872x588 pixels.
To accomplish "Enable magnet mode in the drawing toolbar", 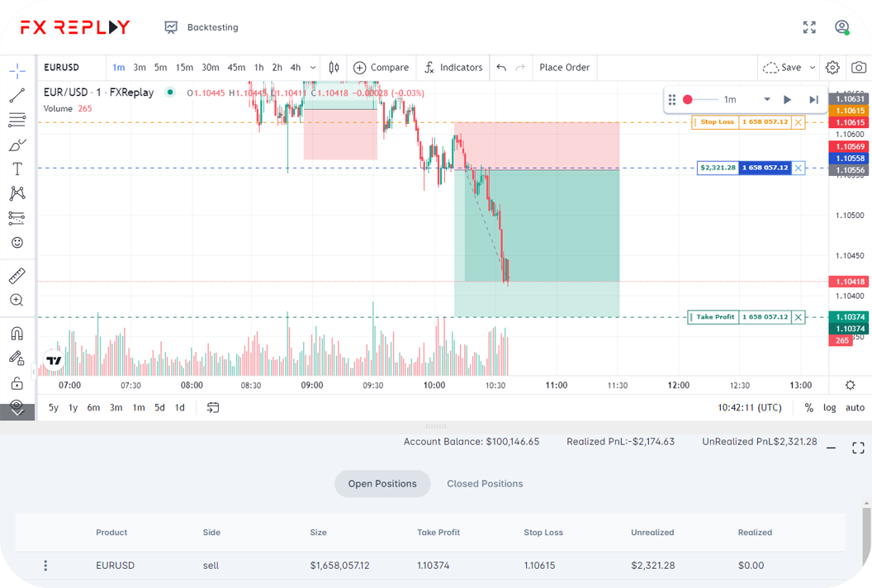I will click(x=17, y=332).
